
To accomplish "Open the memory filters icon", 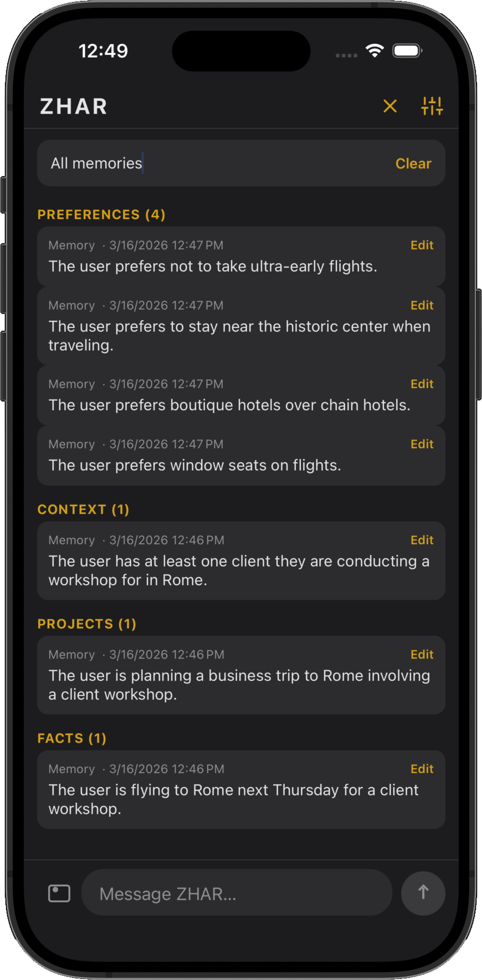I will click(x=432, y=106).
